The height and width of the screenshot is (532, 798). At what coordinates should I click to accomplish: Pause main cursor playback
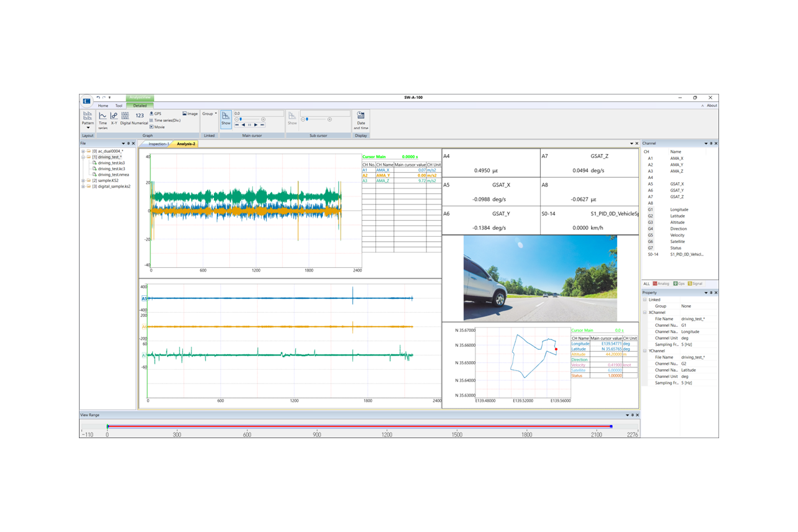click(249, 125)
